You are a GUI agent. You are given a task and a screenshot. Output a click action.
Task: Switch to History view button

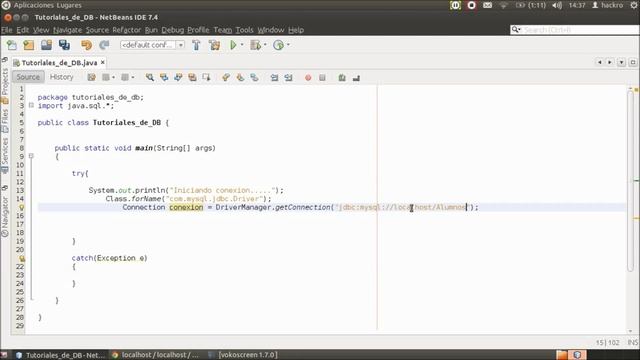[x=62, y=77]
